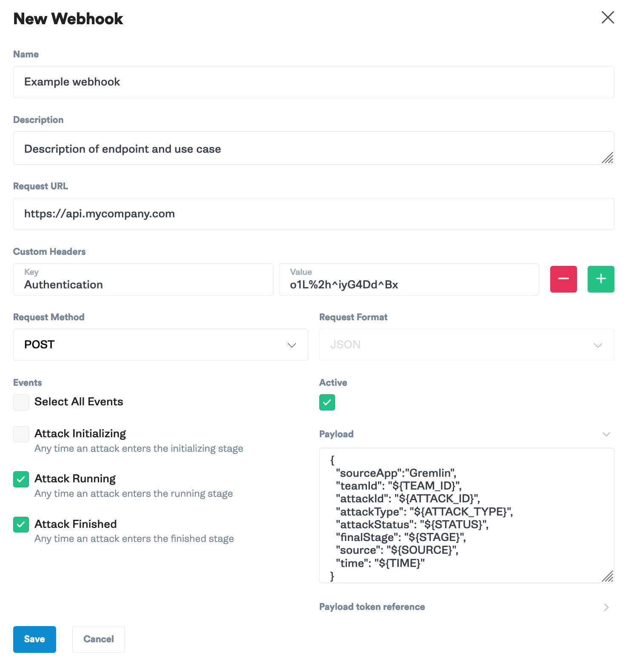Open the Request Format JSON dropdown
This screenshot has width=631, height=672.
tap(466, 345)
